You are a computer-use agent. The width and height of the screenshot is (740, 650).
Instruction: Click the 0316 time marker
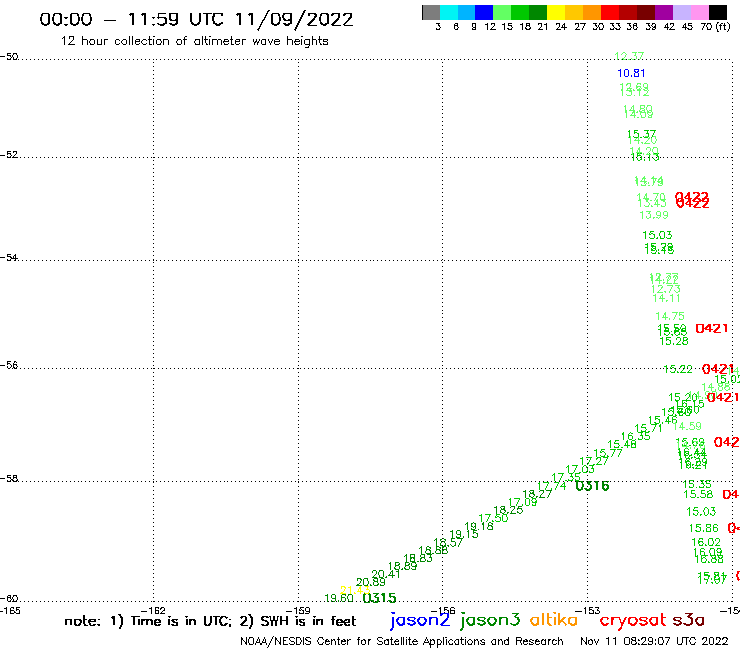click(x=592, y=486)
